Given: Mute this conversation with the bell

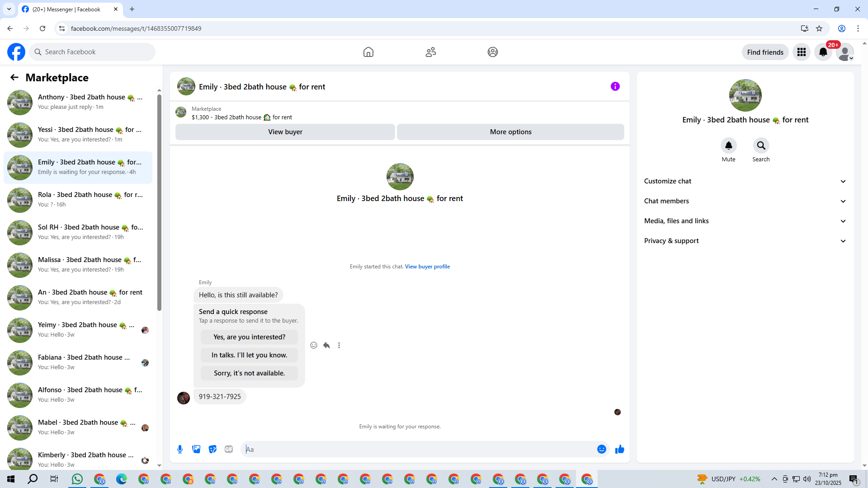Looking at the screenshot, I should tap(728, 145).
